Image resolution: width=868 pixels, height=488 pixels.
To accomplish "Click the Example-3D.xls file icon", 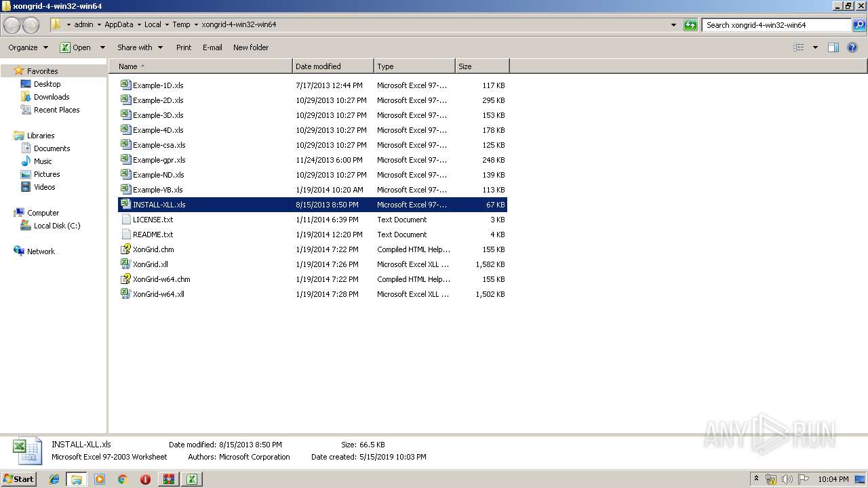I will [125, 115].
